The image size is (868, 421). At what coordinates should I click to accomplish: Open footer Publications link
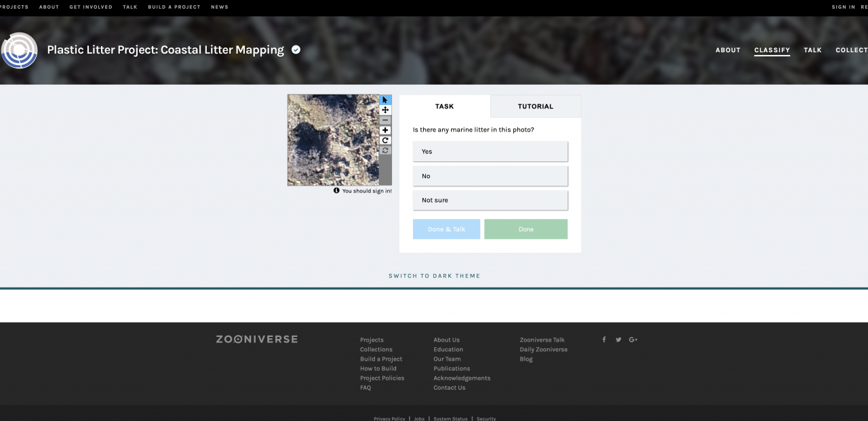[x=452, y=368]
